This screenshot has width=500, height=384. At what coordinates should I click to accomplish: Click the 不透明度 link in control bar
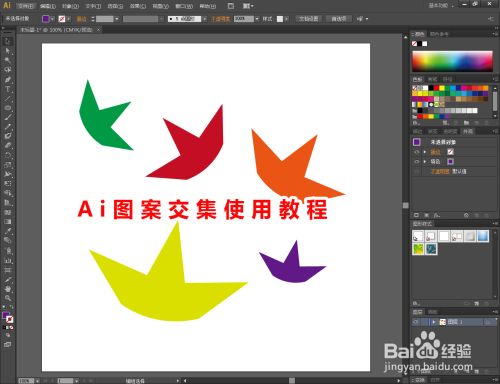221,19
